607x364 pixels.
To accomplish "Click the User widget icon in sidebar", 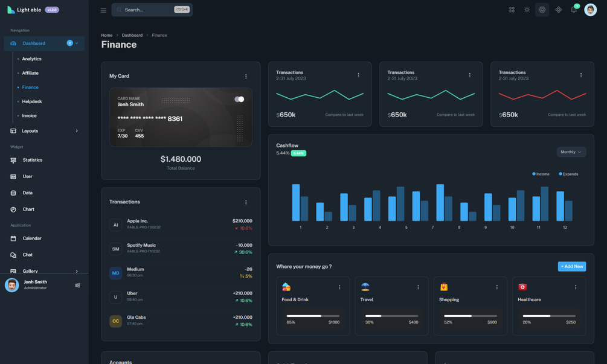I will [x=13, y=176].
